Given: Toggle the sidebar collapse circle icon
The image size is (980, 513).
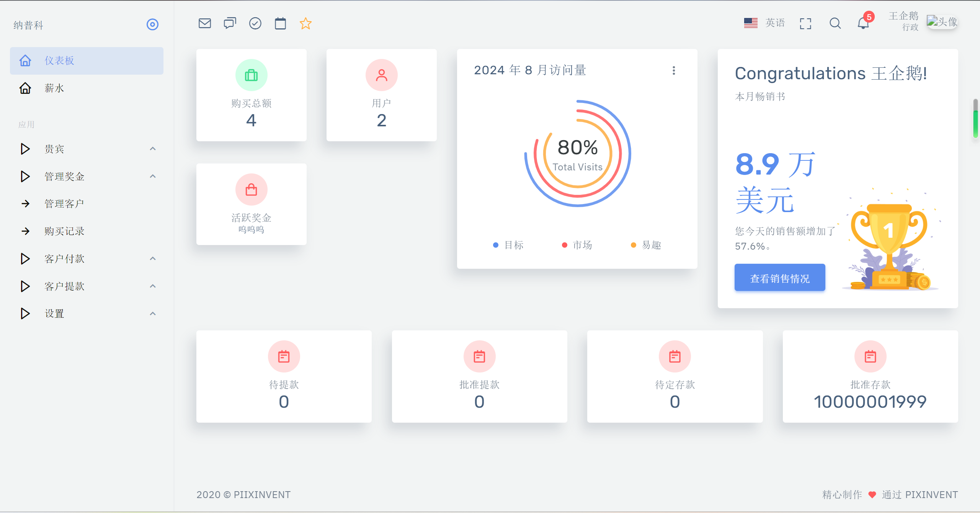Looking at the screenshot, I should pyautogui.click(x=152, y=25).
